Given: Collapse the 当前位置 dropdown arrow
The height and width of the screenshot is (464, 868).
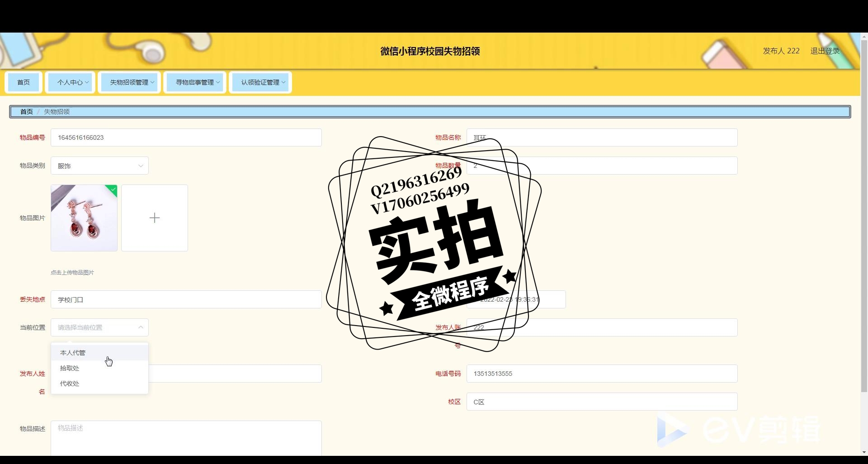Looking at the screenshot, I should [141, 327].
